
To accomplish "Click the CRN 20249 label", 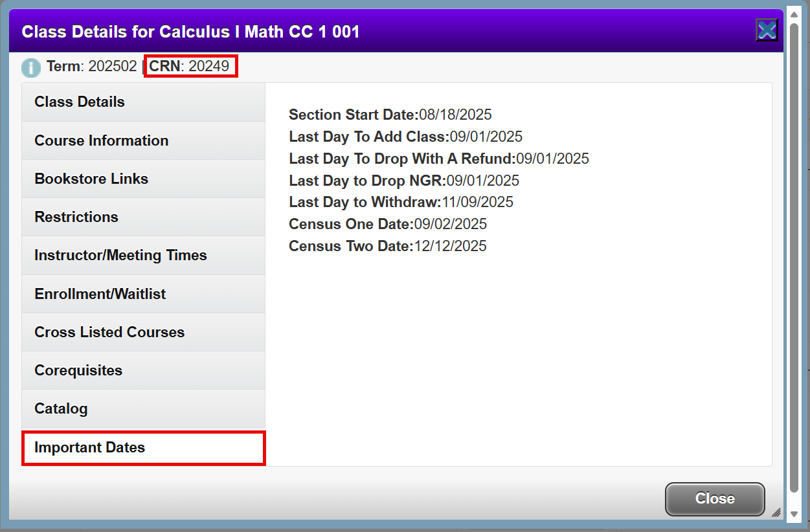I will [x=190, y=67].
